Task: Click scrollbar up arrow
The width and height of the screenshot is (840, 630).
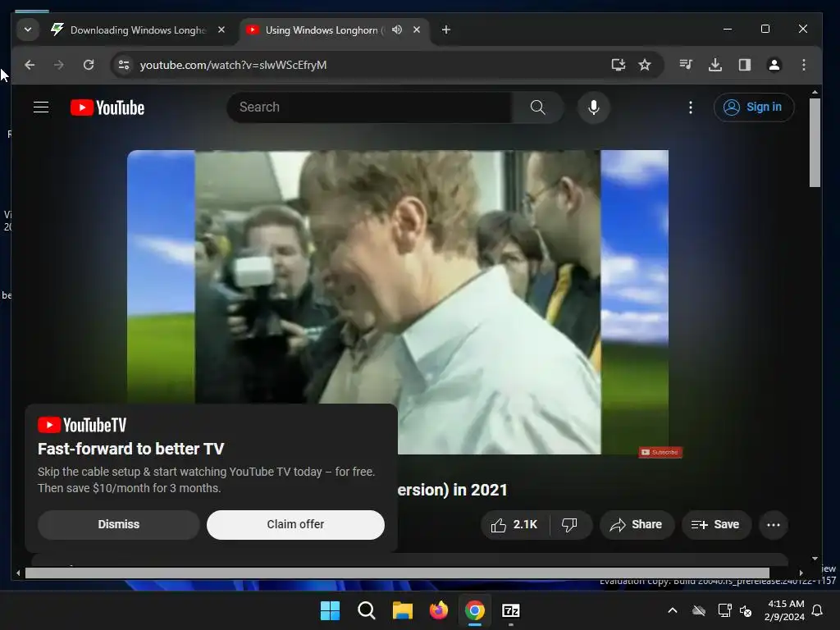Action: 815,92
